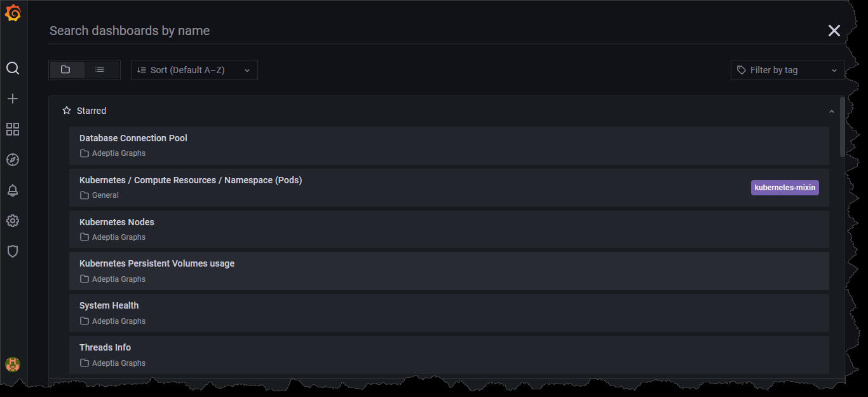Open the Explore compass icon

coord(13,160)
